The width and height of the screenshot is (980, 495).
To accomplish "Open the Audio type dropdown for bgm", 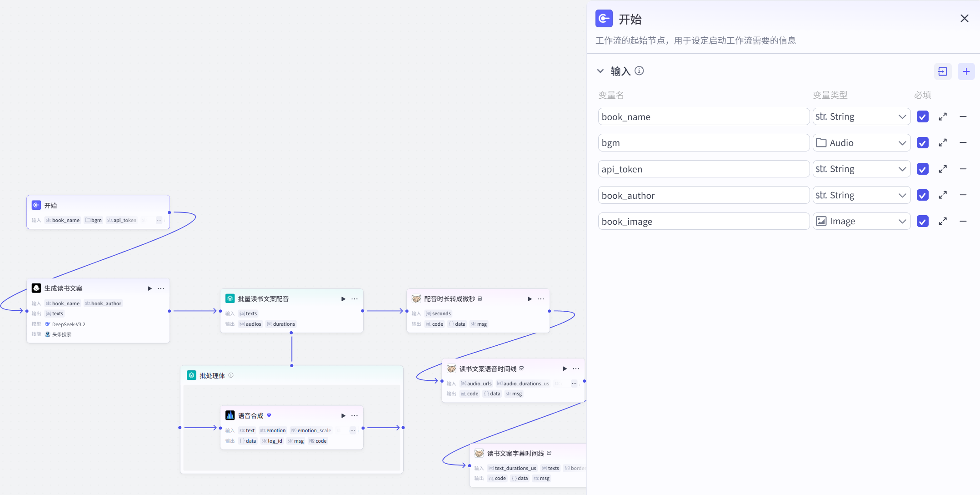I will (x=861, y=143).
